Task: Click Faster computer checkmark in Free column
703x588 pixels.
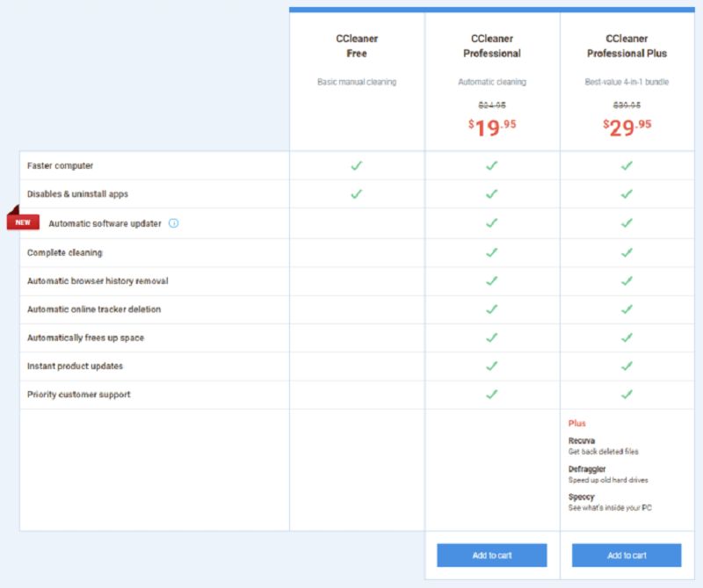Action: (x=356, y=165)
